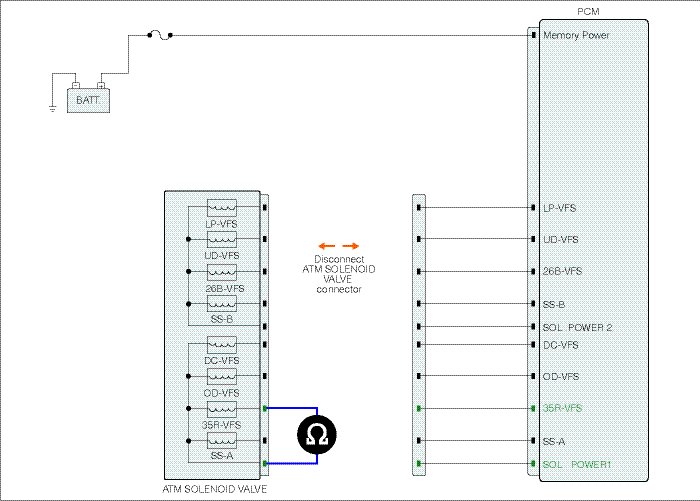This screenshot has height=501, width=700.
Task: Click the SS-A solenoid coil symbol
Action: pos(222,441)
